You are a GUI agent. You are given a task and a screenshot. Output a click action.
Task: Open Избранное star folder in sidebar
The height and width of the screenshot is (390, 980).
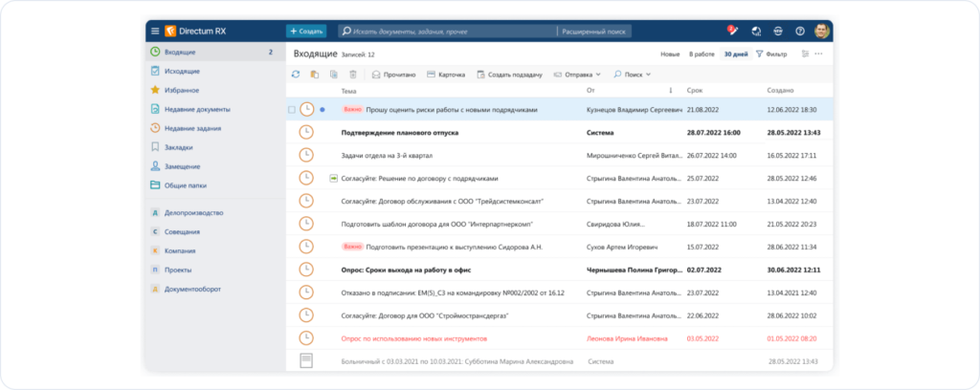[181, 90]
